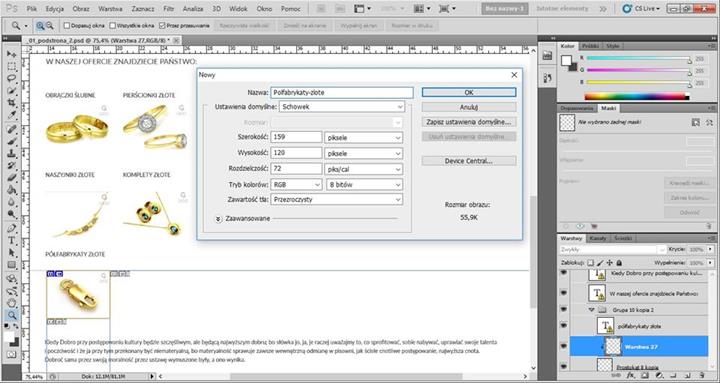Select the Rectangular Marquee tool
The width and height of the screenshot is (720, 383).
[x=11, y=67]
